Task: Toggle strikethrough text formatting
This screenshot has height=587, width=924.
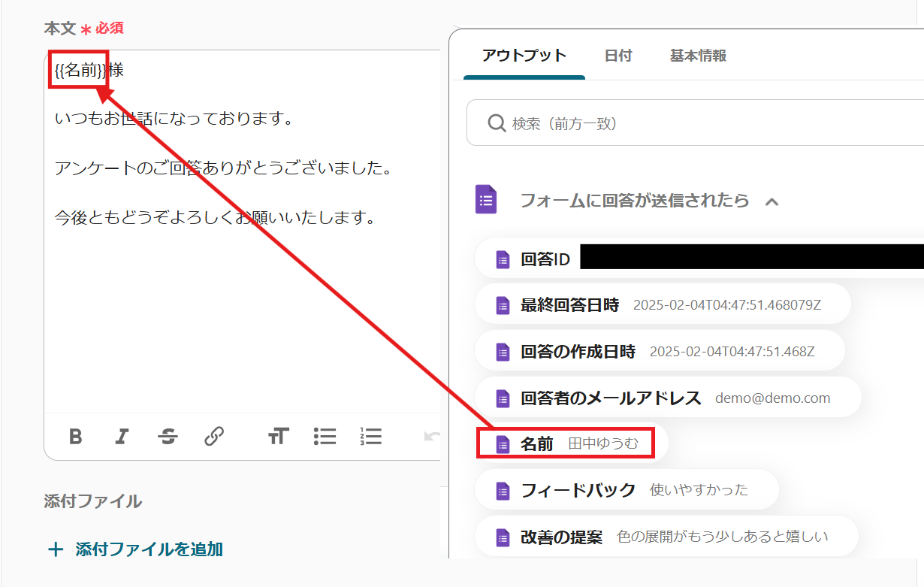Action: click(x=168, y=437)
